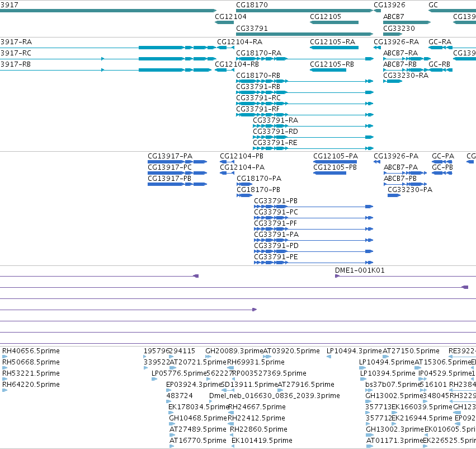Open the GC-PB protein label

point(442,167)
